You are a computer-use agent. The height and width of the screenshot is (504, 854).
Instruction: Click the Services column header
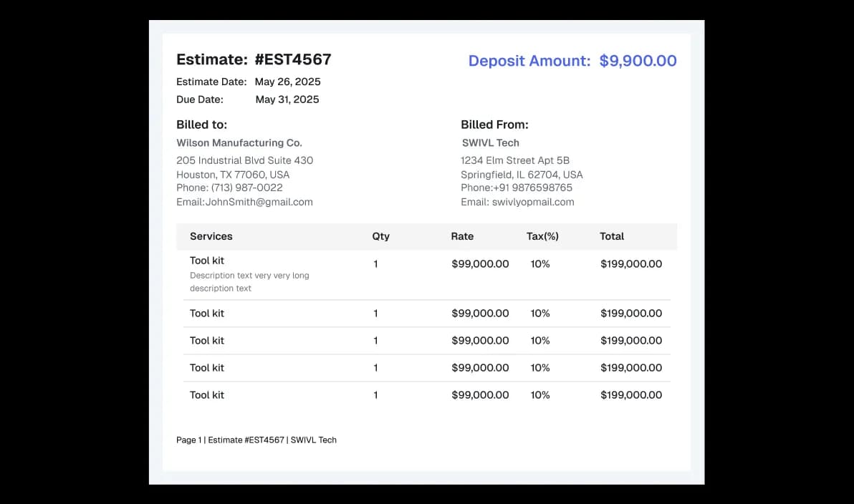[x=211, y=236]
